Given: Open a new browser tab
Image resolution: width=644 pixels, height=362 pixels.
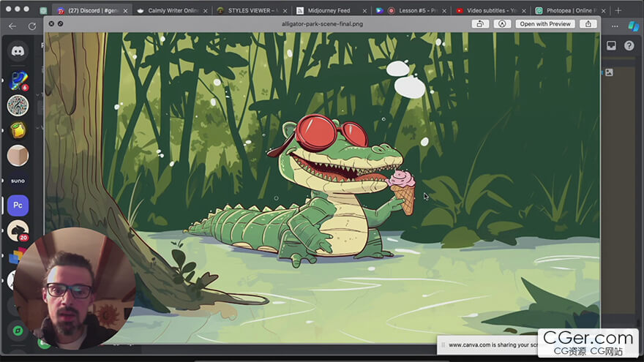Looking at the screenshot, I should tap(618, 10).
